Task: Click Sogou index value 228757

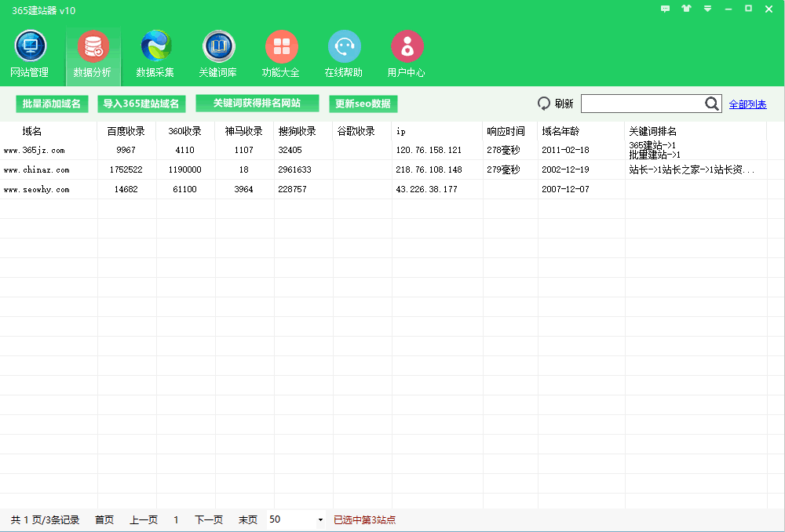Action: tap(292, 189)
